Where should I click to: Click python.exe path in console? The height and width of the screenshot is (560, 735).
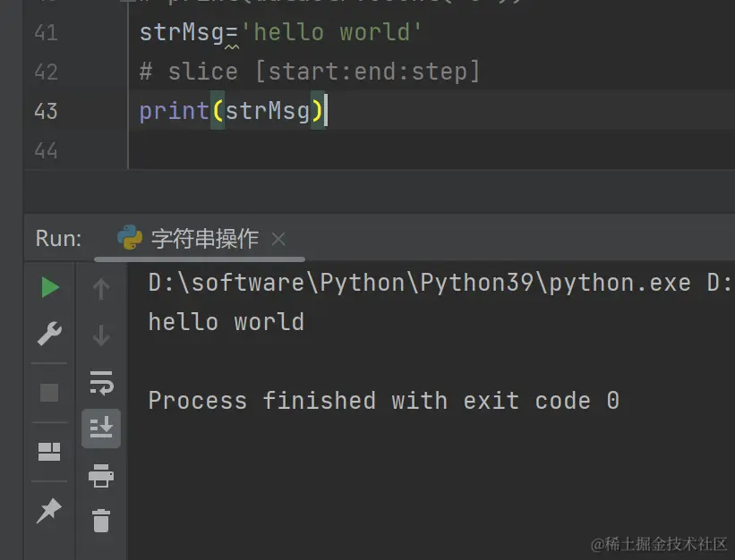[x=420, y=283]
